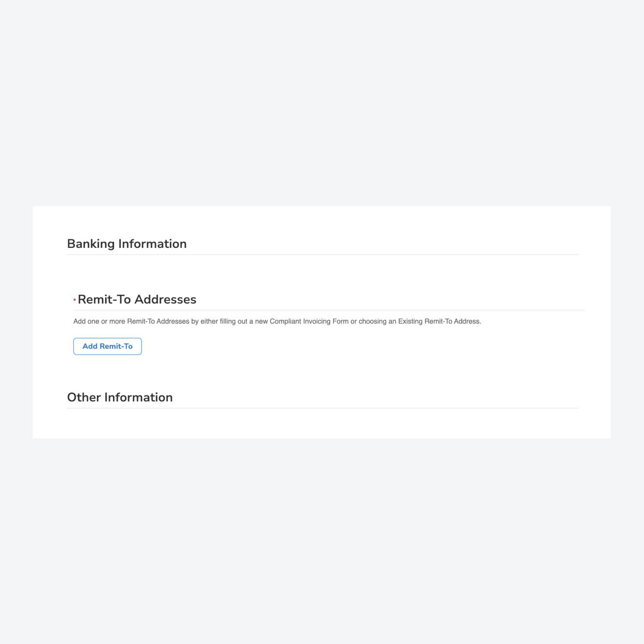This screenshot has width=644, height=644.
Task: Click the red required asterisk near Remit-To Addresses
Action: click(x=74, y=299)
